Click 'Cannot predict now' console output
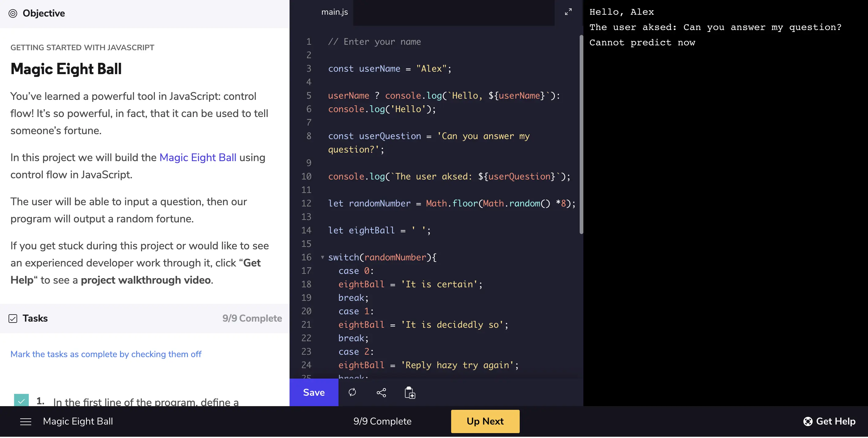The image size is (868, 438). [x=642, y=43]
